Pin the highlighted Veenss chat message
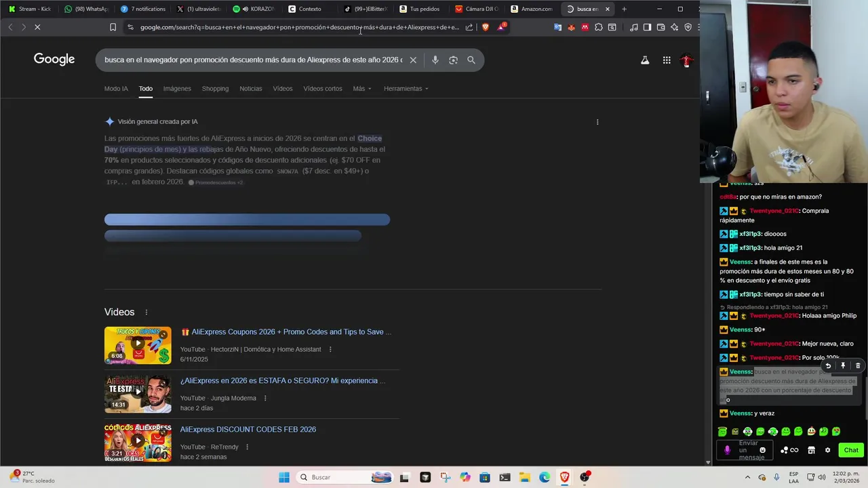The image size is (868, 488). tap(843, 366)
